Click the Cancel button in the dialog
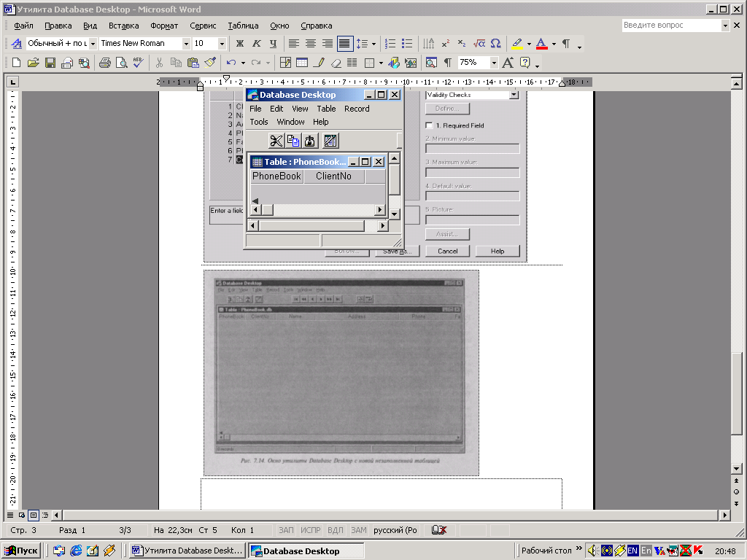Screen dimensions: 747x560 coord(447,251)
